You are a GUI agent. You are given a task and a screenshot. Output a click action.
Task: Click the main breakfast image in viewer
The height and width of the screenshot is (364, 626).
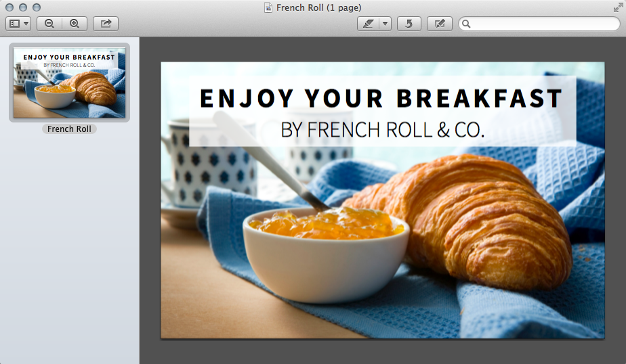[383, 200]
